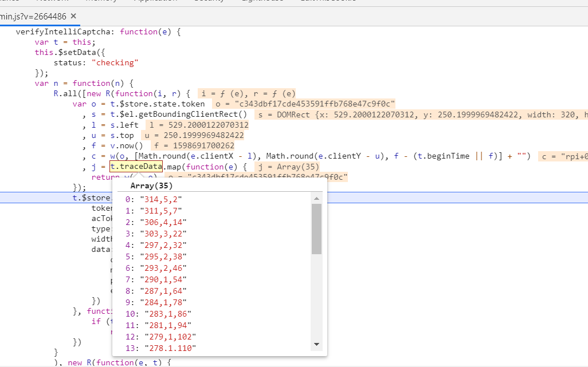
Task: Click scroll-down arrow in Array popup
Action: 316,344
